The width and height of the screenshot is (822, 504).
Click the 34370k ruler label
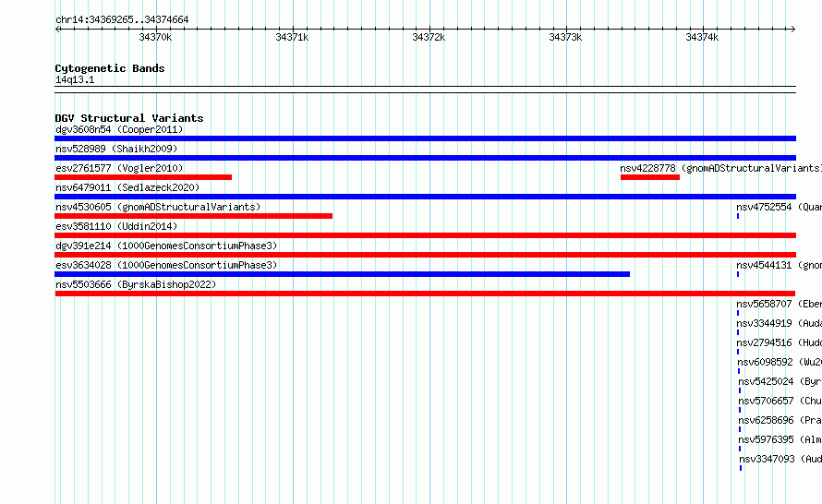155,37
